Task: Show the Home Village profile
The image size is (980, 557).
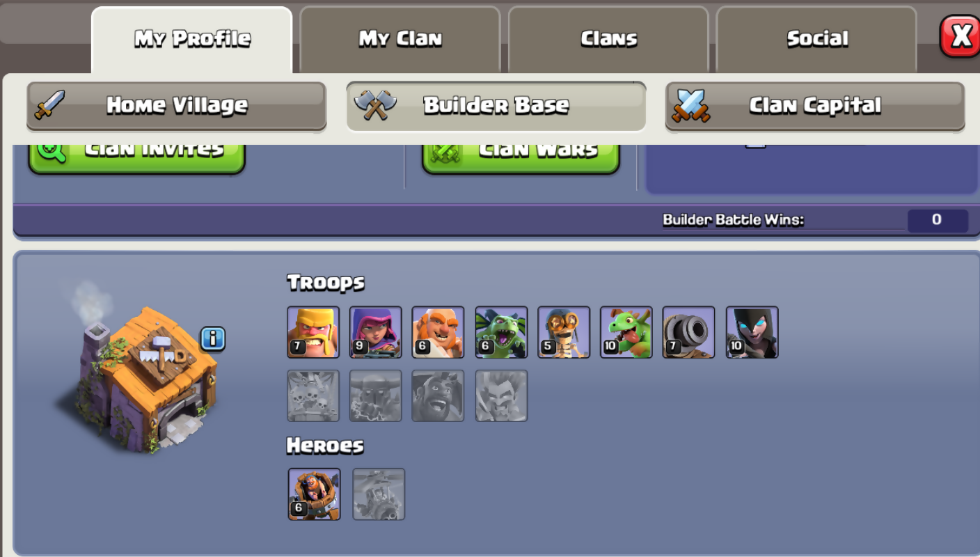Action: click(x=176, y=106)
